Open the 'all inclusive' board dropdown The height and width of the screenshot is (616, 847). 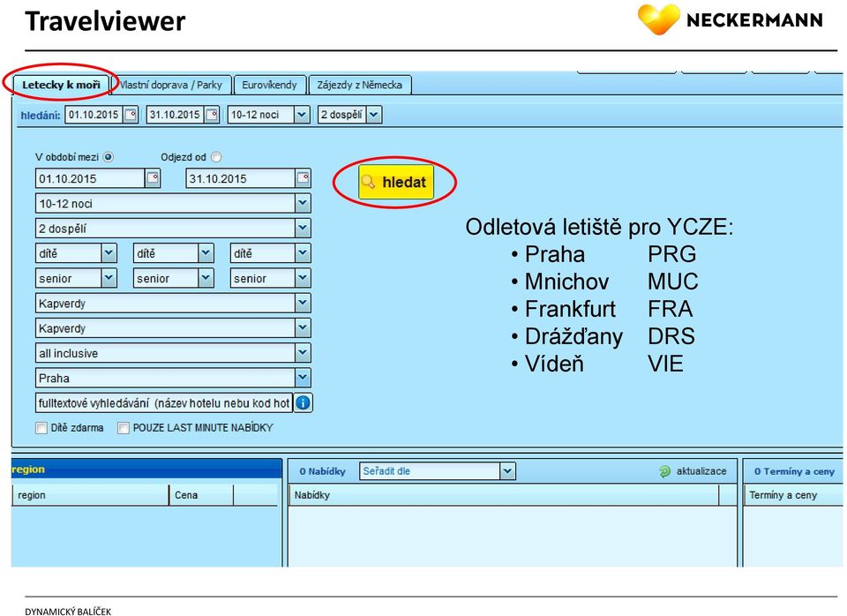click(x=303, y=352)
